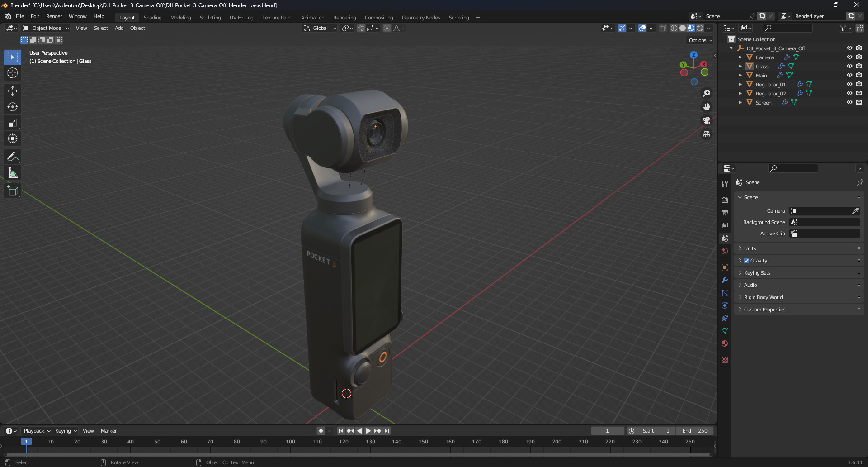Hide the Screen object in viewport
Screen dimensions: 868x467
pyautogui.click(x=849, y=102)
